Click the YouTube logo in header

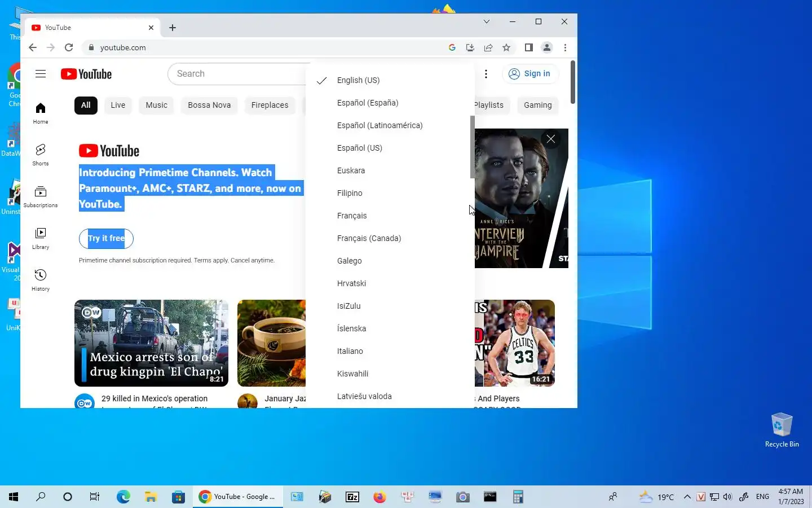[x=86, y=74]
